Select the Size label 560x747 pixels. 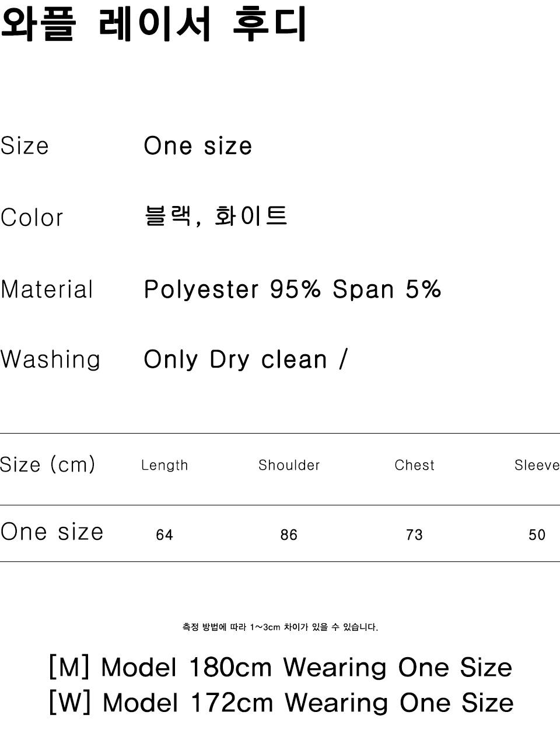pyautogui.click(x=24, y=146)
